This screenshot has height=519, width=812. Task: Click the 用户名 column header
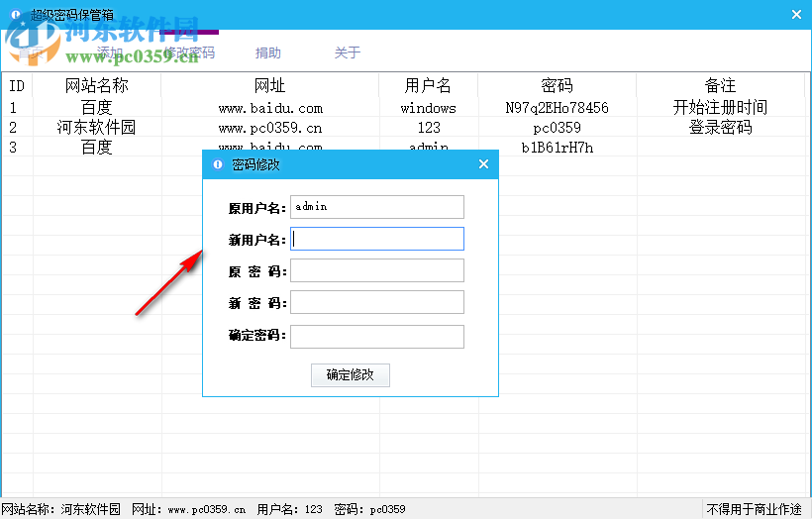(428, 85)
